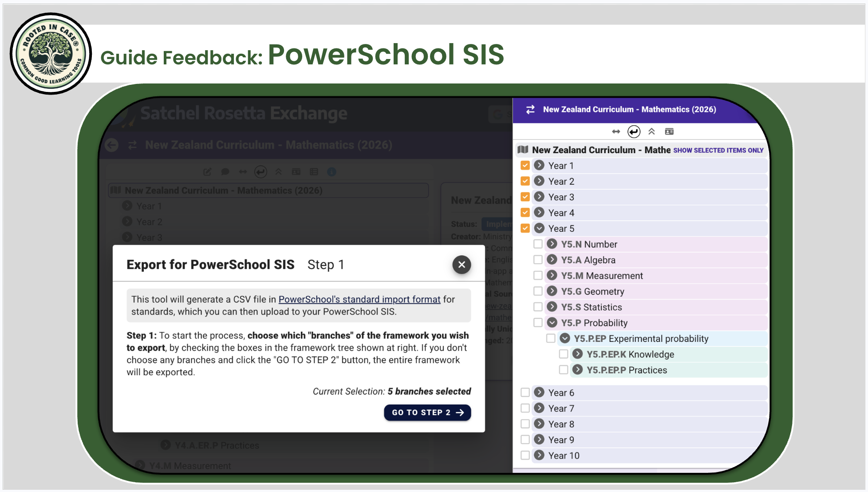The height and width of the screenshot is (492, 868).
Task: Check the Y5.N Number checkbox
Action: [x=538, y=244]
